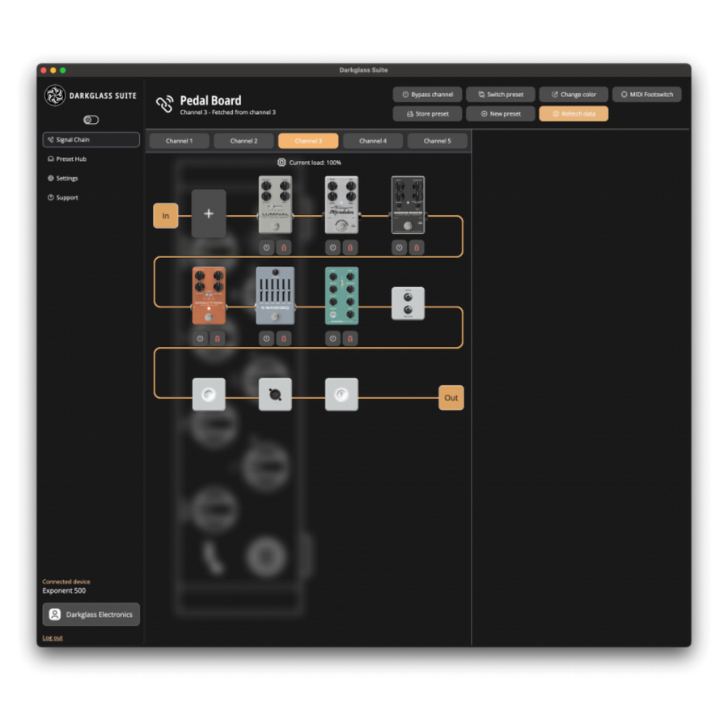Toggle power for the orange distortion pedal
The image size is (728, 728).
(x=200, y=338)
